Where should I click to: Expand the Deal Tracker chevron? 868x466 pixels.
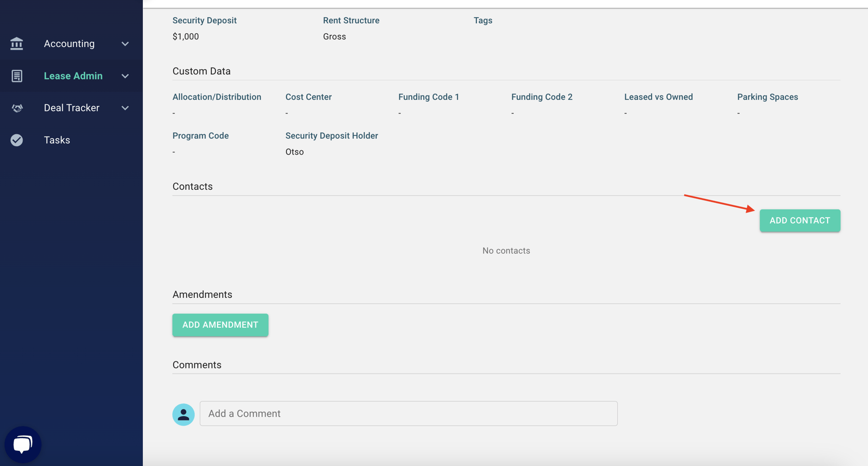125,108
